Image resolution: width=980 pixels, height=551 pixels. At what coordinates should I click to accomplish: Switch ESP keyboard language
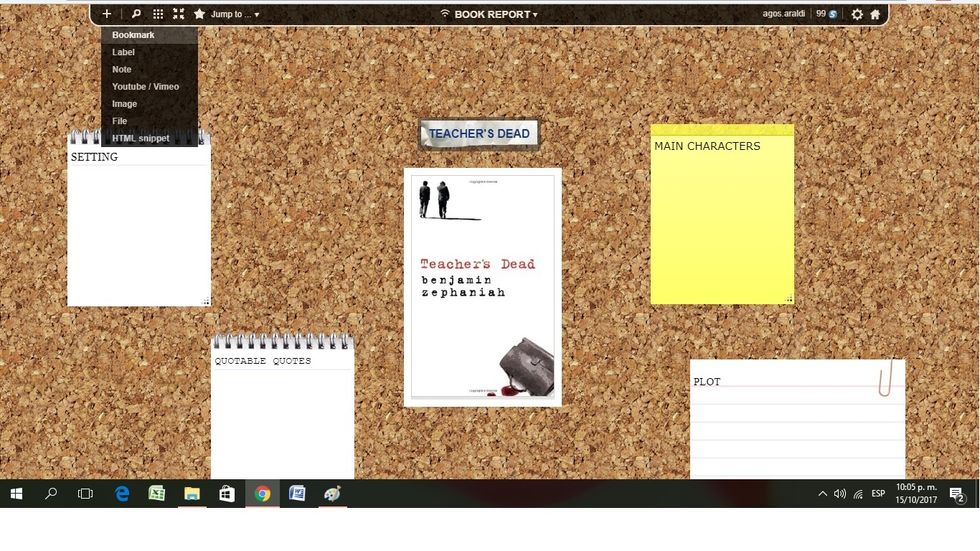pyautogui.click(x=878, y=494)
